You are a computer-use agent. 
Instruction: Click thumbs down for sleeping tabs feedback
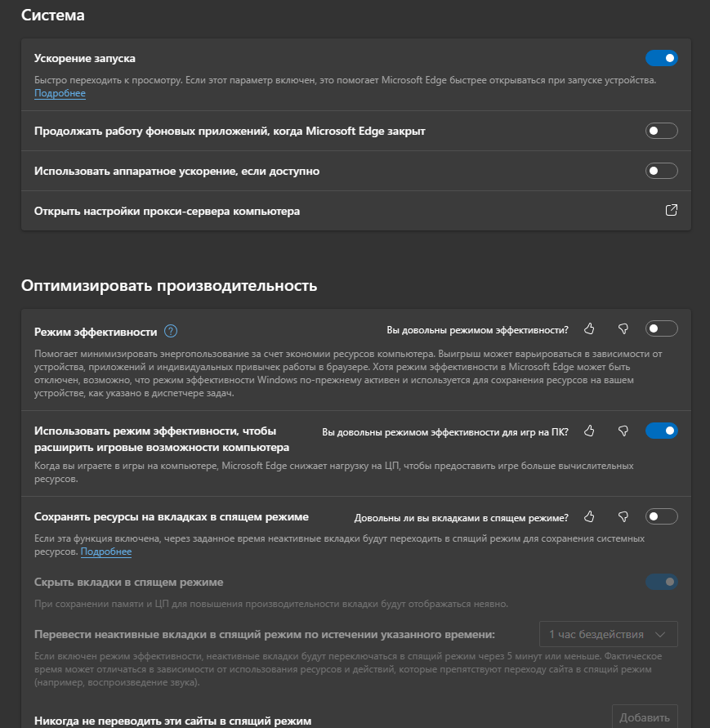pyautogui.click(x=623, y=516)
